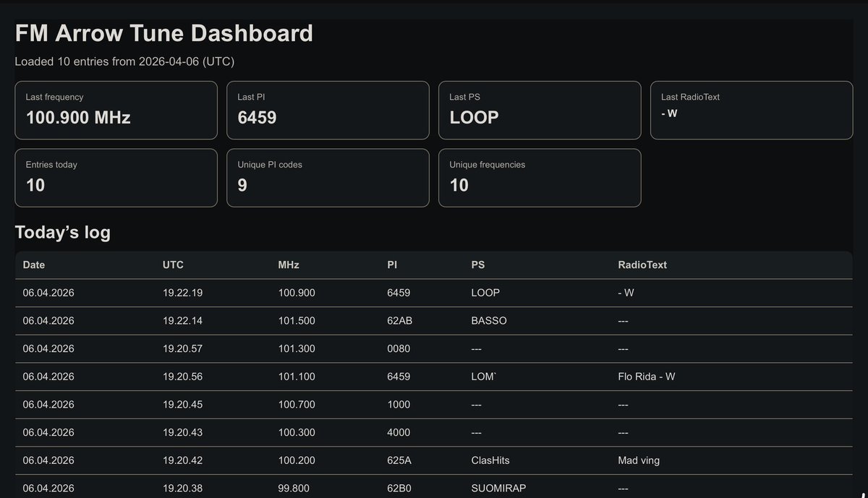Click the 101.100 frequency cell

[x=297, y=377]
